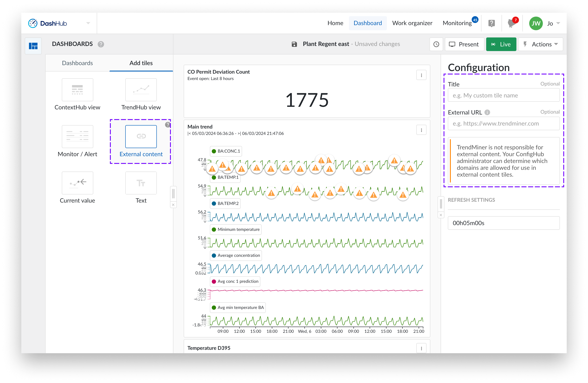Go to the Home menu
This screenshot has height=383, width=588.
(335, 23)
